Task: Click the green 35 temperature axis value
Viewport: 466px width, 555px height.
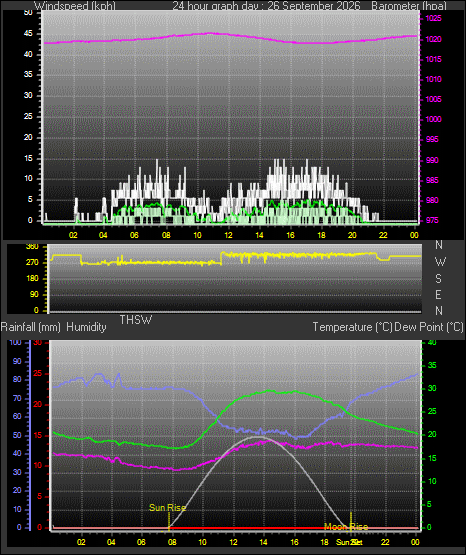Action: 432,365
